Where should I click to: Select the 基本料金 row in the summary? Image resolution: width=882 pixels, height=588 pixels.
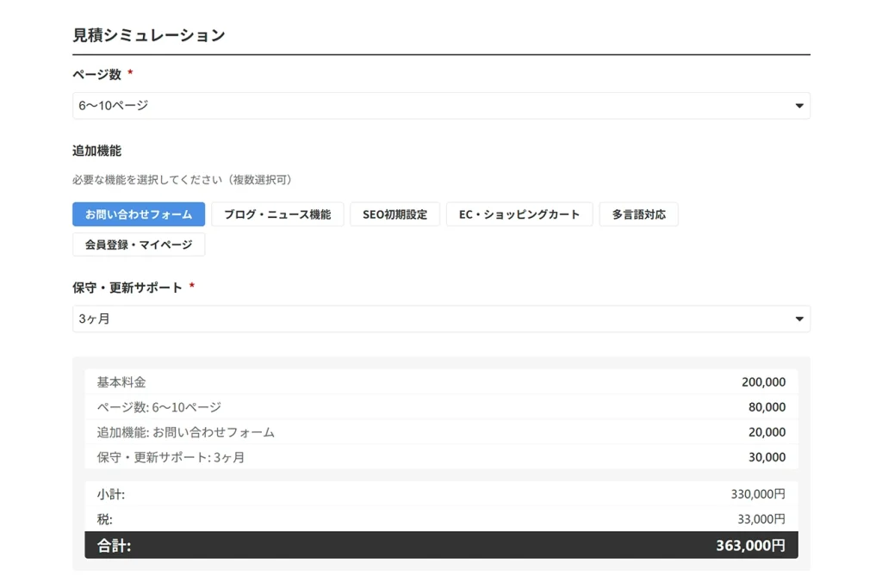point(441,382)
